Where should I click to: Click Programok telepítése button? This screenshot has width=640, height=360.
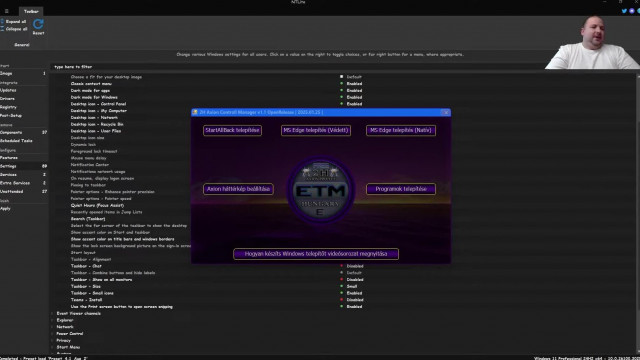401,189
